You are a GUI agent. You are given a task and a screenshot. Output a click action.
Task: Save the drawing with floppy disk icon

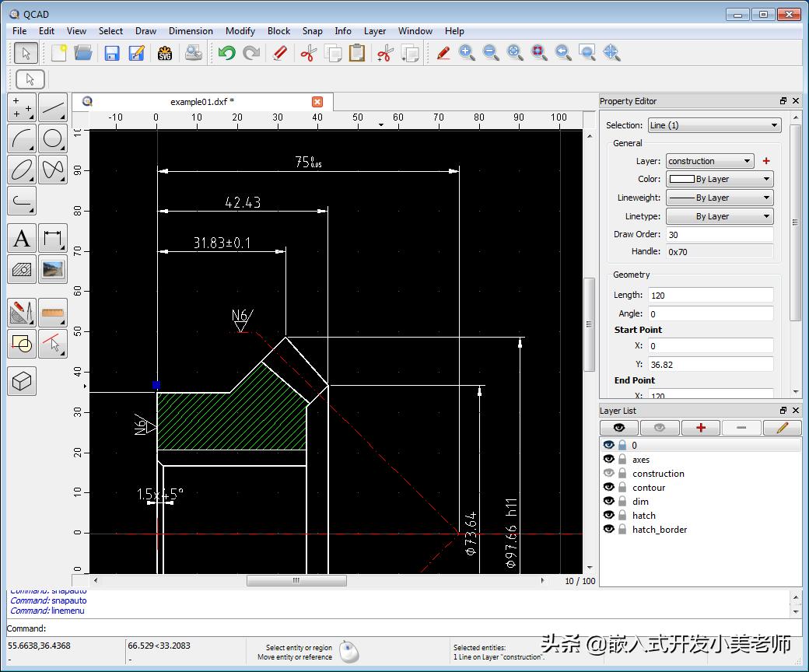111,53
